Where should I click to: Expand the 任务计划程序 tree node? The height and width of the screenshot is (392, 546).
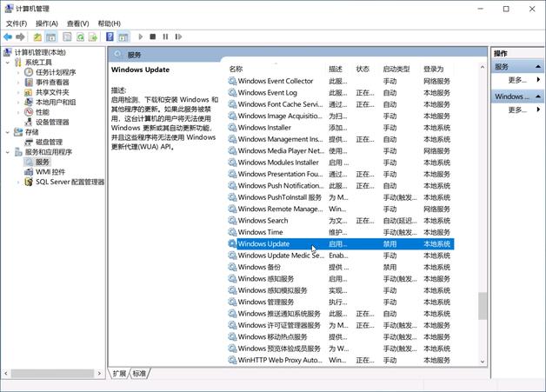point(18,72)
